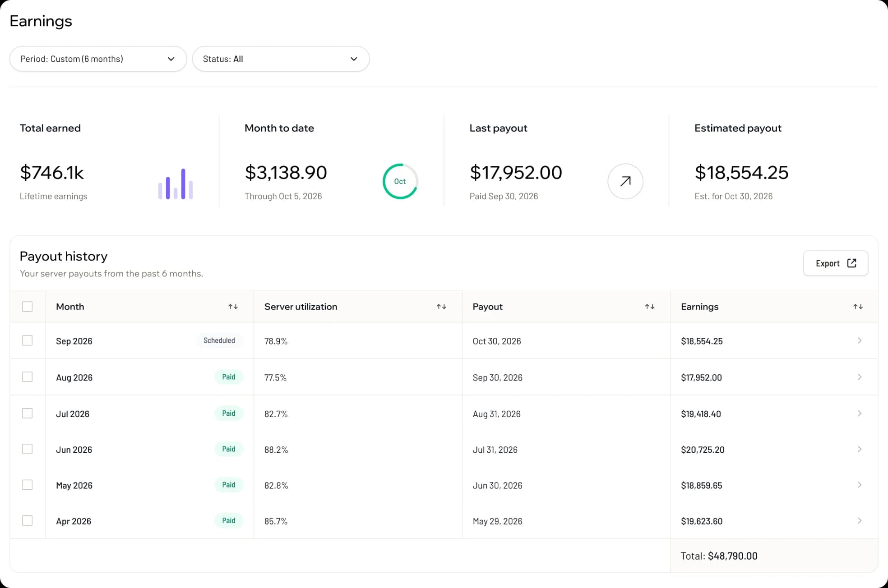Sort by Payout column arrows
Viewport: 888px width, 588px height.
click(x=650, y=307)
